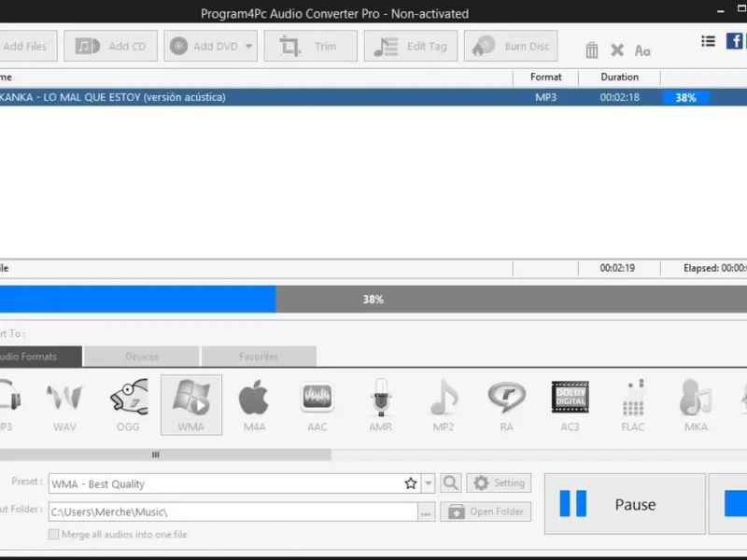Click the blue Stop button

(729, 504)
